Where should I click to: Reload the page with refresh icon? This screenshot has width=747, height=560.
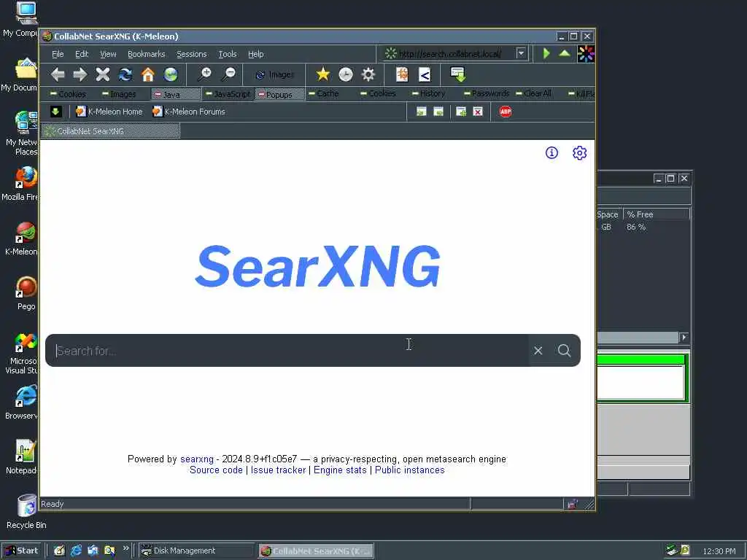(x=125, y=74)
